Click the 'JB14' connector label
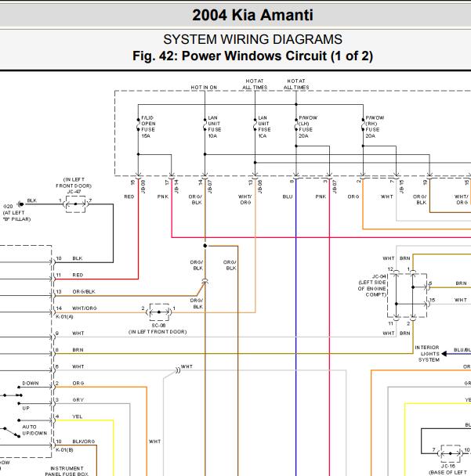The width and height of the screenshot is (471, 476). [176, 186]
